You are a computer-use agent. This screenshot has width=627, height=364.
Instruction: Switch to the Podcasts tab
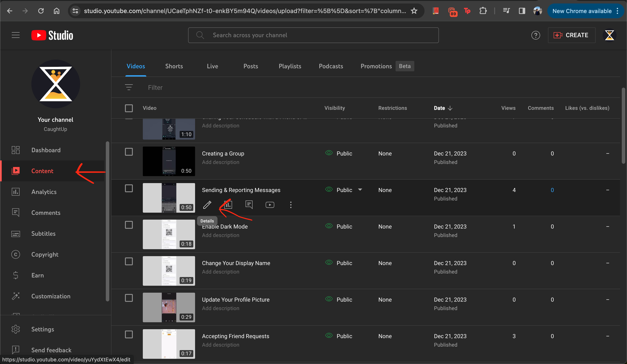point(331,66)
